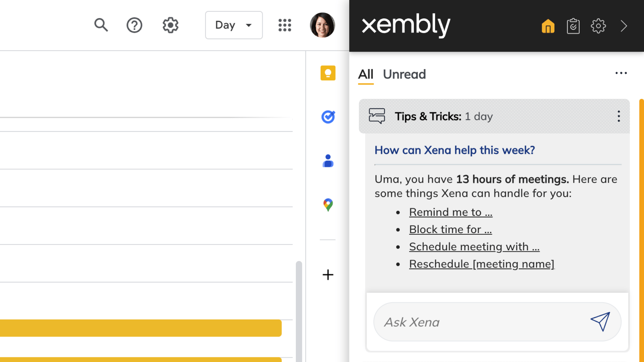Open the Xembly tasks clipboard icon
The image size is (644, 362).
(573, 26)
